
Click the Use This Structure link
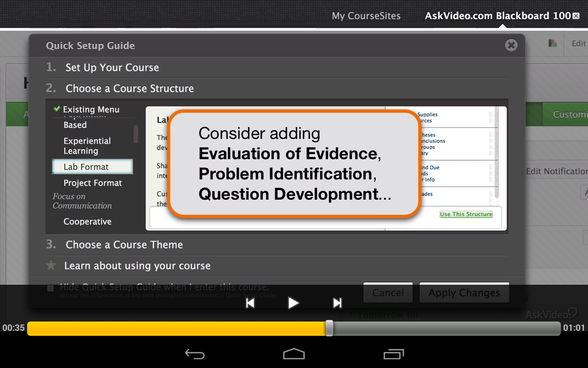click(x=466, y=214)
